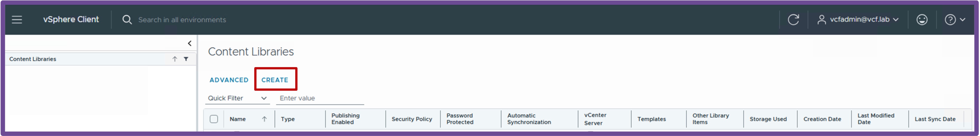The width and height of the screenshot is (980, 136).
Task: Click the Storage Used column header
Action: point(768,119)
